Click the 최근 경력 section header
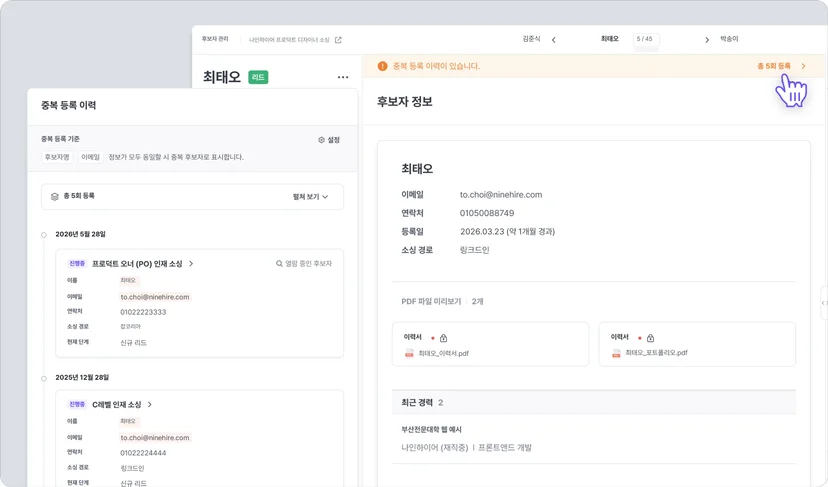This screenshot has width=828, height=487. click(594, 402)
